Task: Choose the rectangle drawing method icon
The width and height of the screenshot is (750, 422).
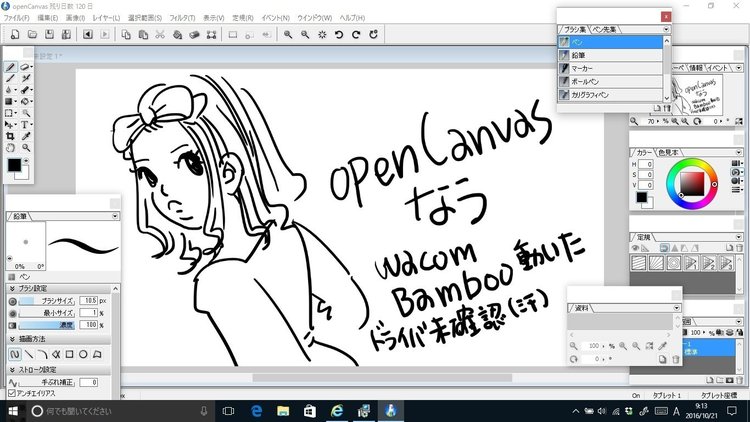Action: click(69, 355)
